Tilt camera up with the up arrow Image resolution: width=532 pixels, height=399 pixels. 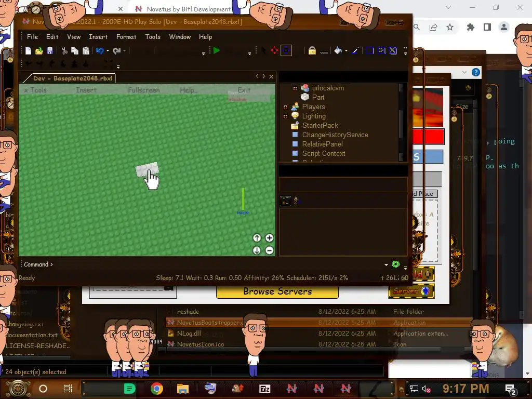coord(257,238)
